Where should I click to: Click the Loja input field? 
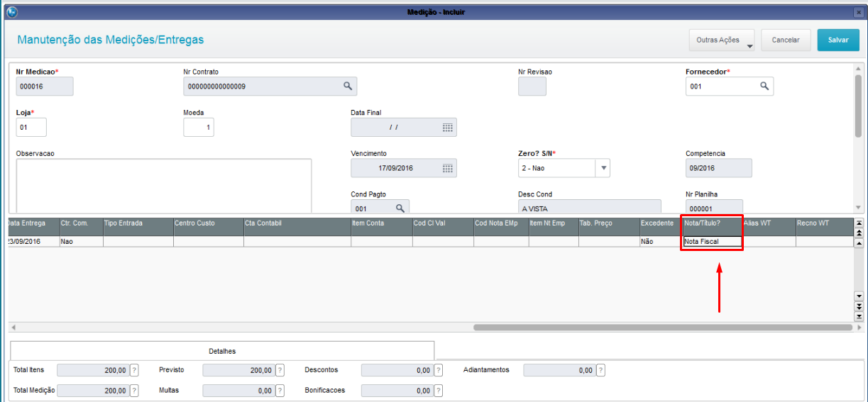31,127
